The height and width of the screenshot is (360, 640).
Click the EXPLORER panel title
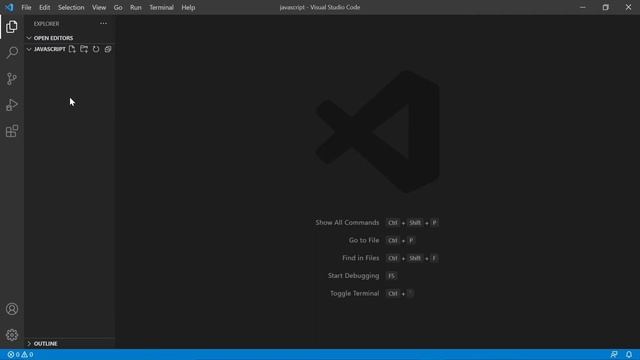coord(47,24)
